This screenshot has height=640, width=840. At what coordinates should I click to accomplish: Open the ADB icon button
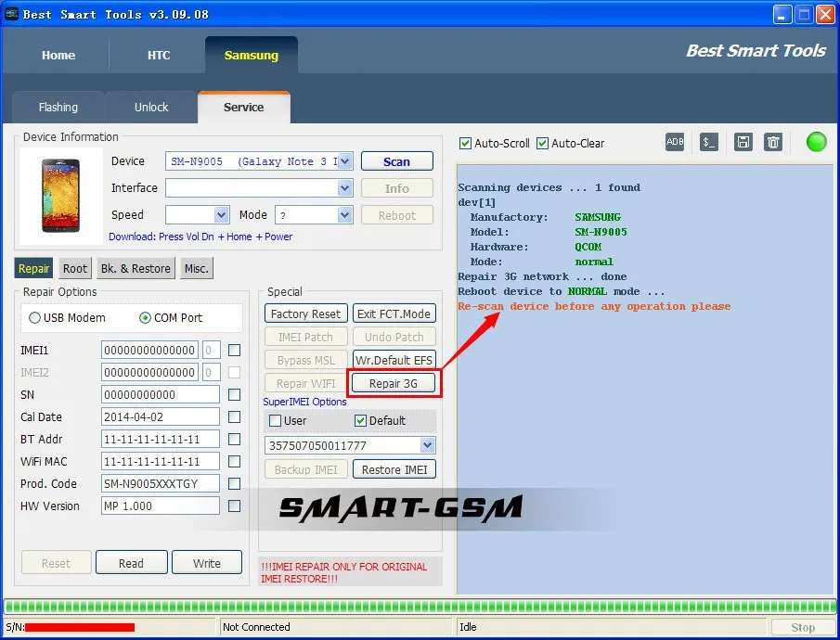(x=675, y=142)
